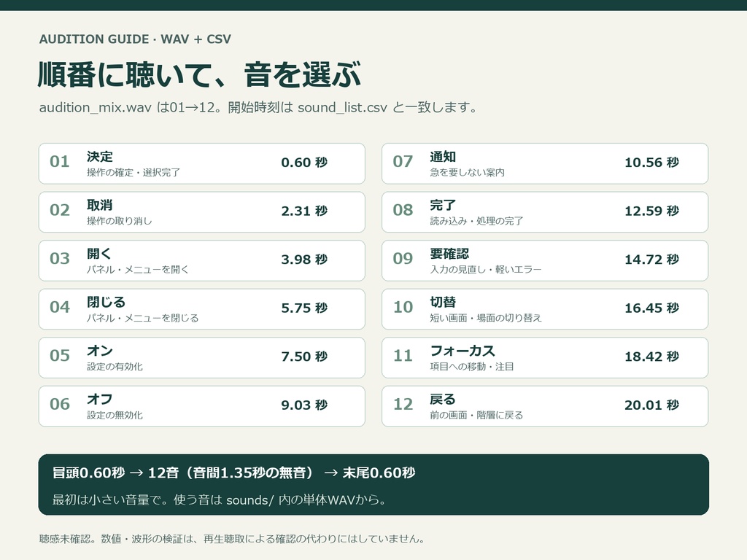Click the 14.72 秒 start time
This screenshot has width=747, height=560.
click(651, 260)
